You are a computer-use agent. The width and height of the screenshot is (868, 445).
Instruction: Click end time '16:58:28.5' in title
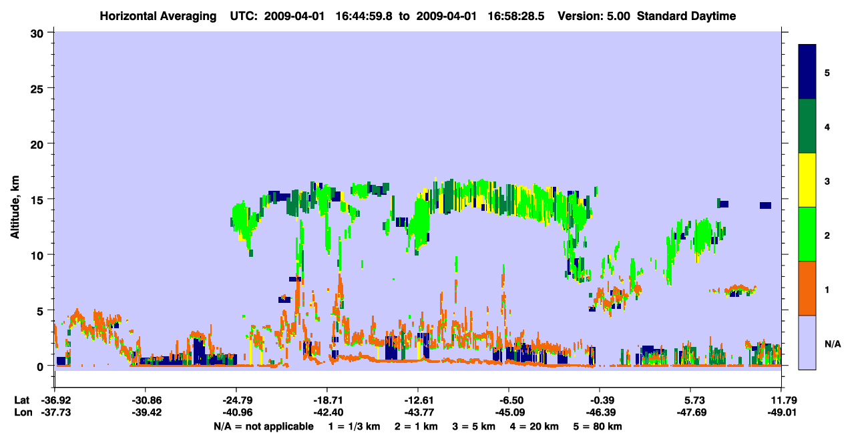coord(514,16)
